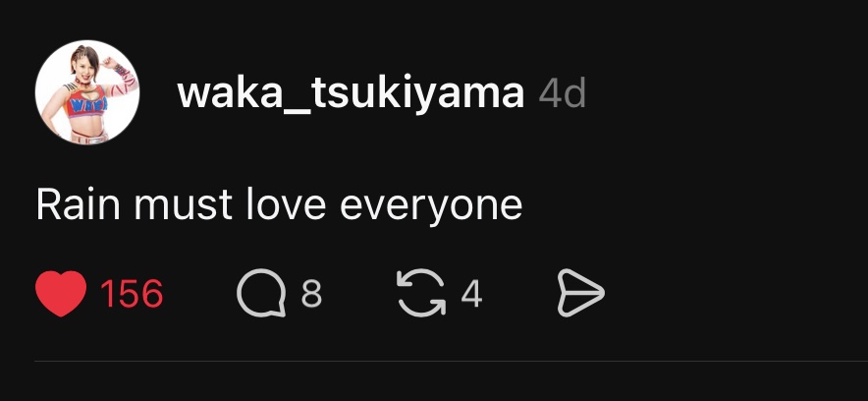Click the word "everyone" in post text
This screenshot has width=868, height=401.
(431, 207)
